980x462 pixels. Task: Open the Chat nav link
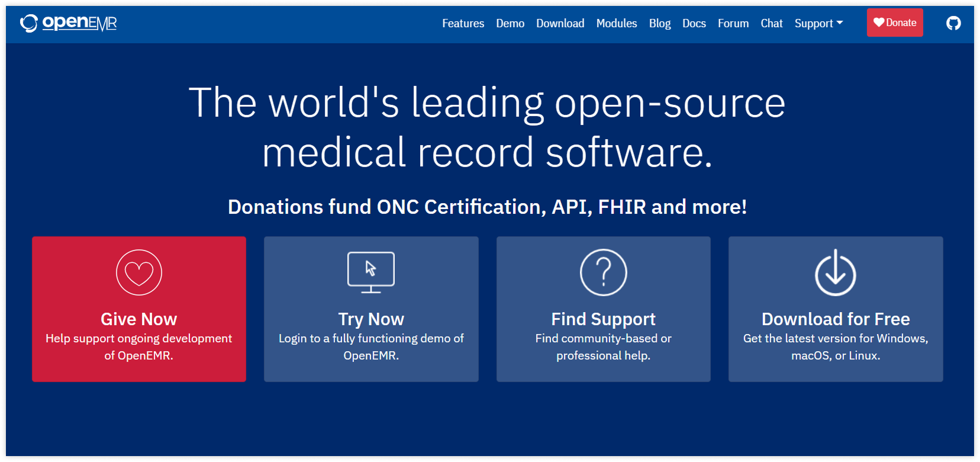(x=772, y=23)
